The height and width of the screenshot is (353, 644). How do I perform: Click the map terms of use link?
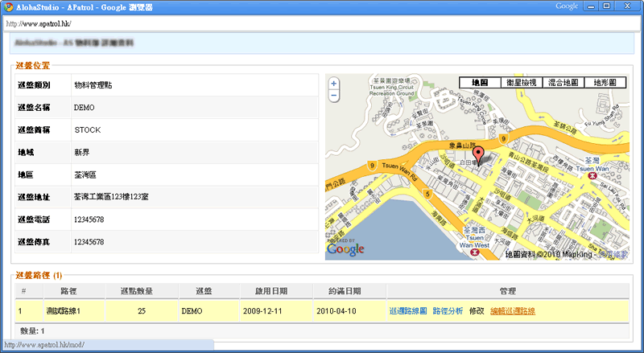pyautogui.click(x=613, y=255)
